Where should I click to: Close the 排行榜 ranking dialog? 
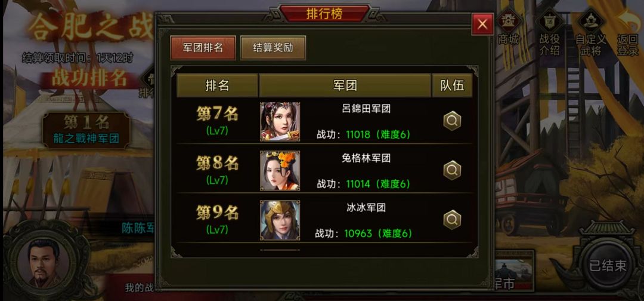(482, 24)
